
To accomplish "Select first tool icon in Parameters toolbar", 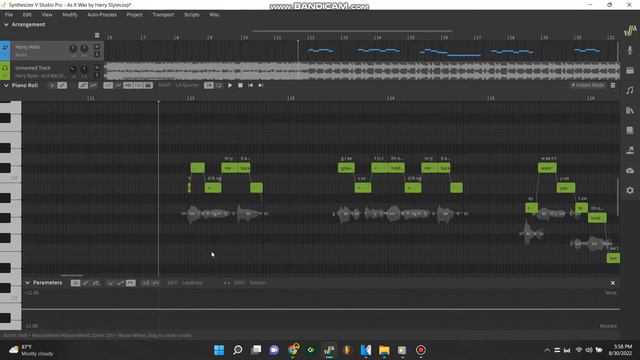I will coord(75,283).
